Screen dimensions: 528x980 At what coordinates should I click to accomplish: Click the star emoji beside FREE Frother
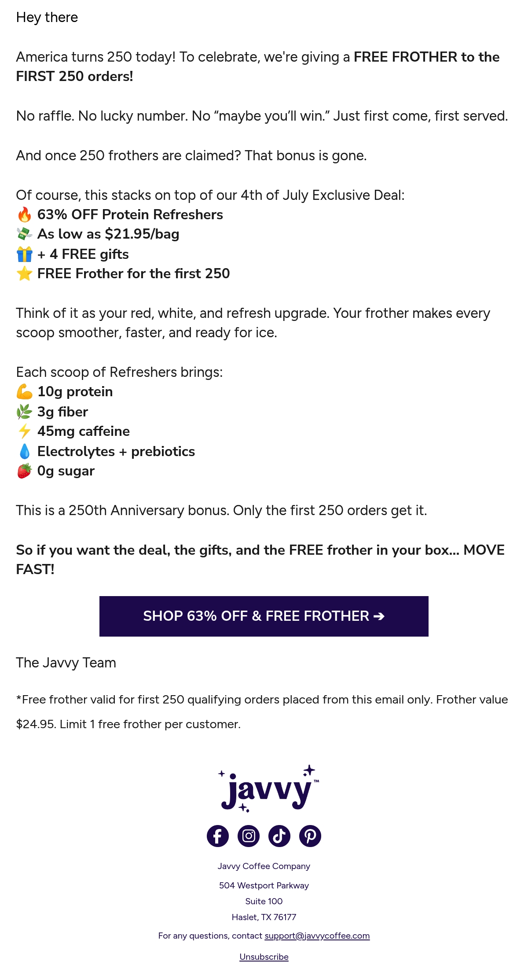pos(25,274)
